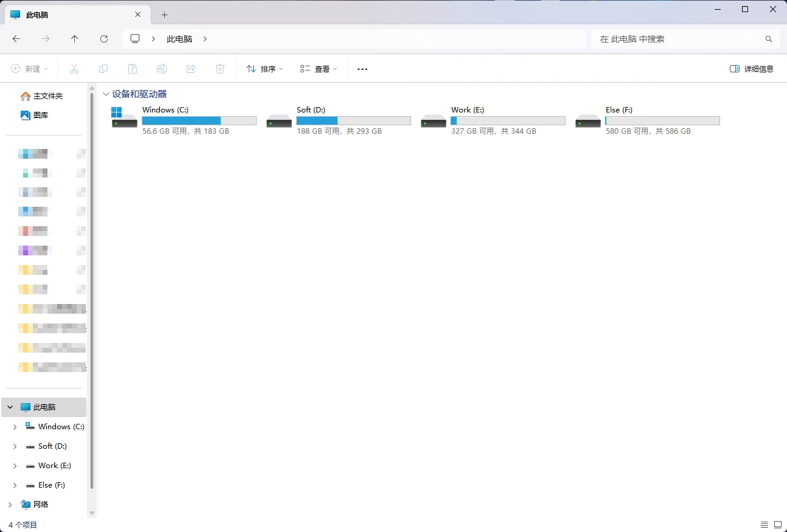Open the 排序 sort dropdown
Screen dimensions: 787x532
coord(265,69)
